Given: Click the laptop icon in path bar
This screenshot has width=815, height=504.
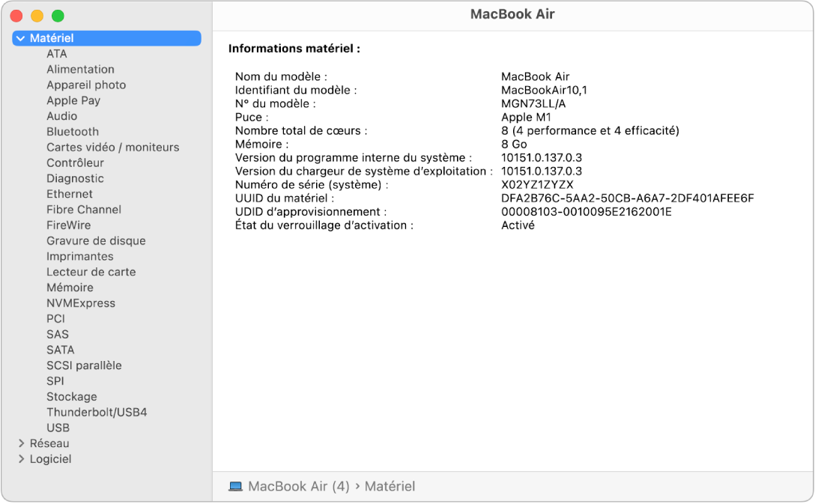Looking at the screenshot, I should pyautogui.click(x=235, y=486).
